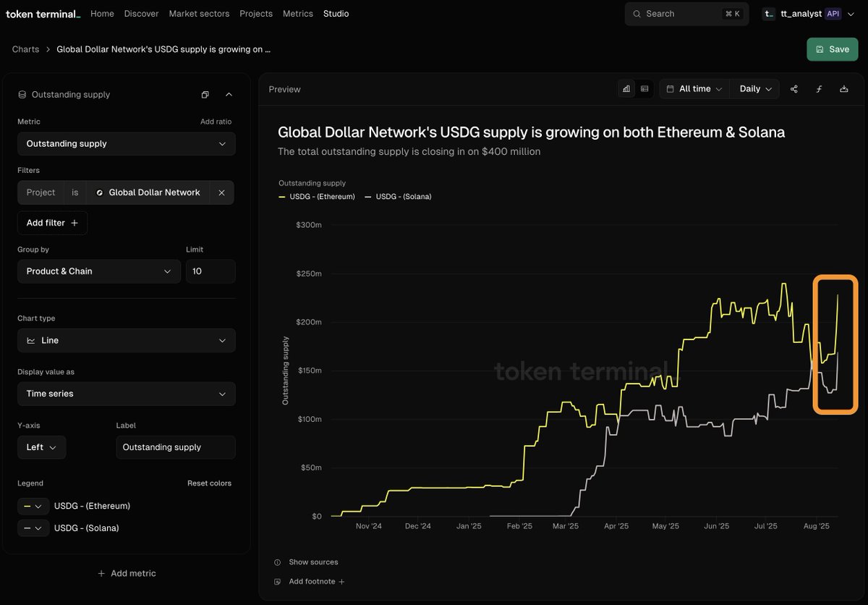868x605 pixels.
Task: Open the Discover menu item
Action: pyautogui.click(x=141, y=14)
